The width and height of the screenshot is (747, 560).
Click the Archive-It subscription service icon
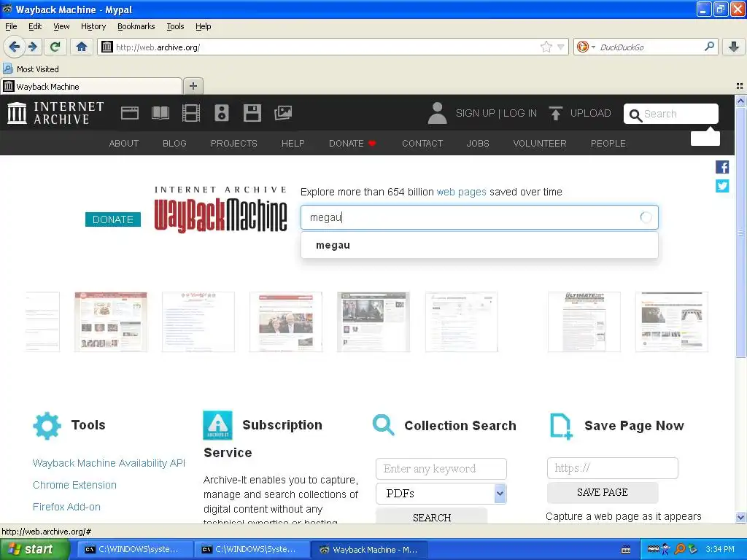tap(217, 425)
